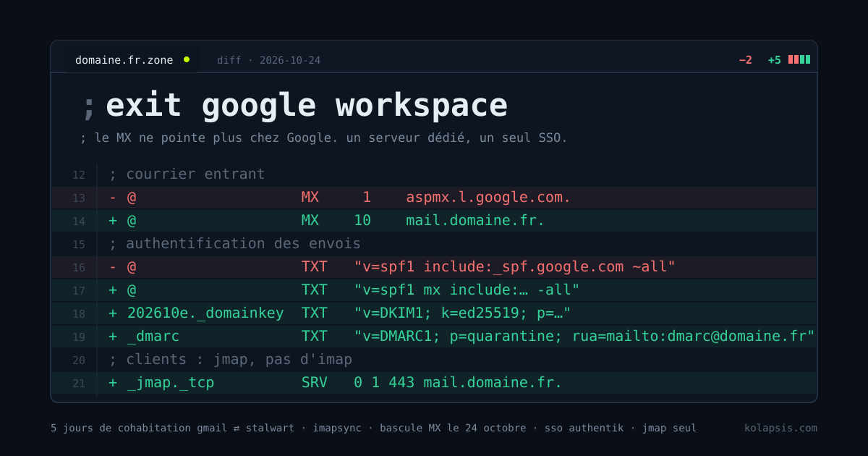Select the "v=DKIM1; k=ed25519; p=…" value
The image size is (868, 456).
pyautogui.click(x=462, y=313)
